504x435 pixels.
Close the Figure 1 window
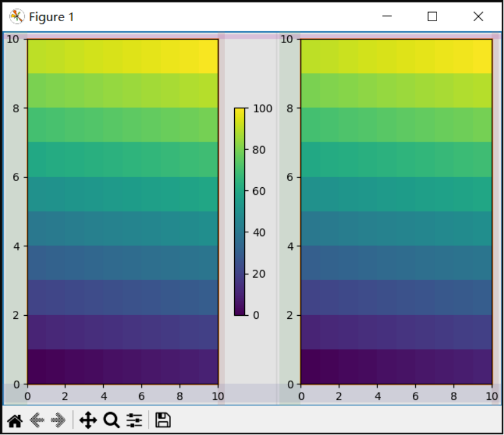(x=478, y=16)
